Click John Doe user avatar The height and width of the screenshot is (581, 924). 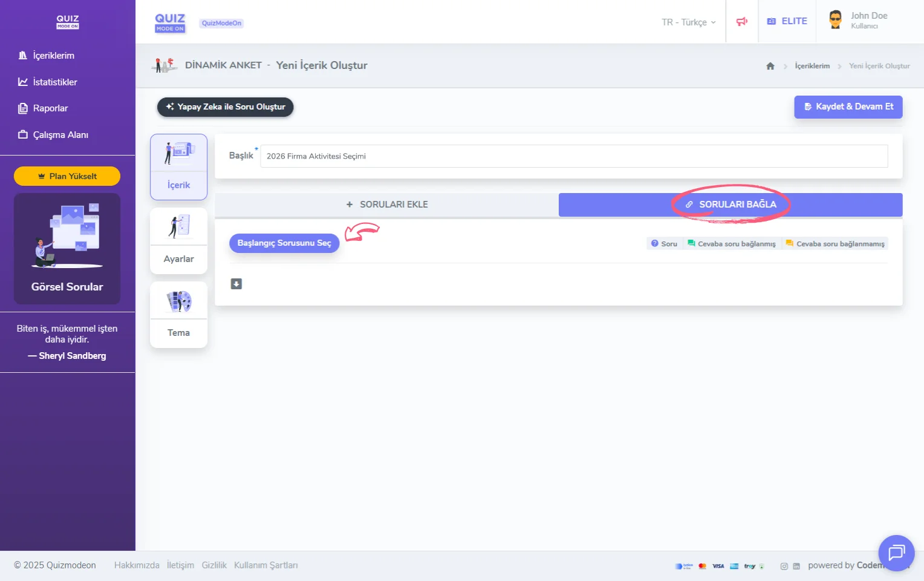click(x=835, y=20)
